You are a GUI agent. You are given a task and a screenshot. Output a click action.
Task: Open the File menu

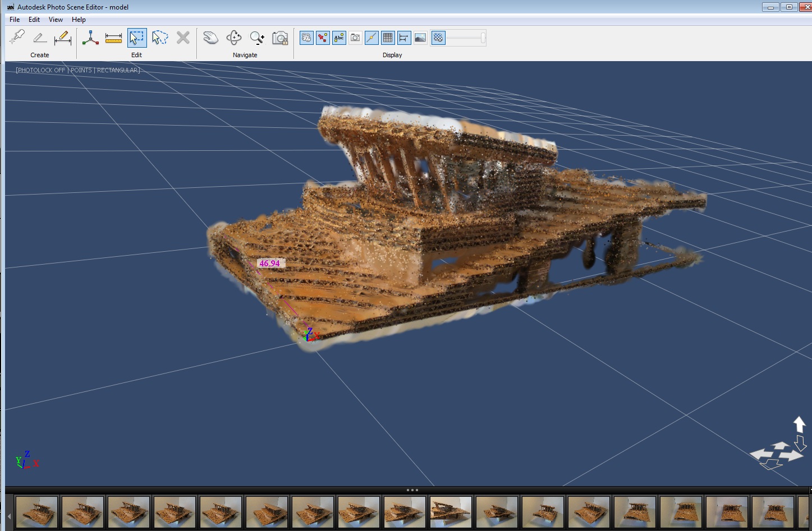pyautogui.click(x=15, y=20)
